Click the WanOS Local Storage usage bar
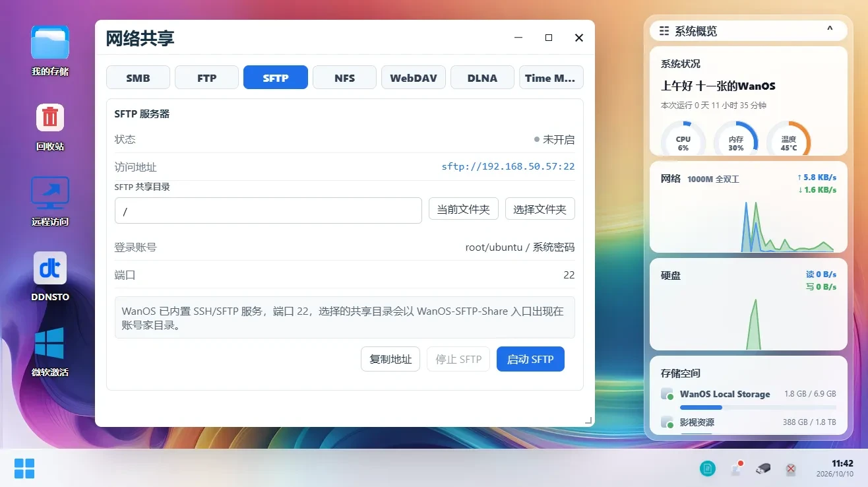Image resolution: width=868 pixels, height=487 pixels. 758,407
